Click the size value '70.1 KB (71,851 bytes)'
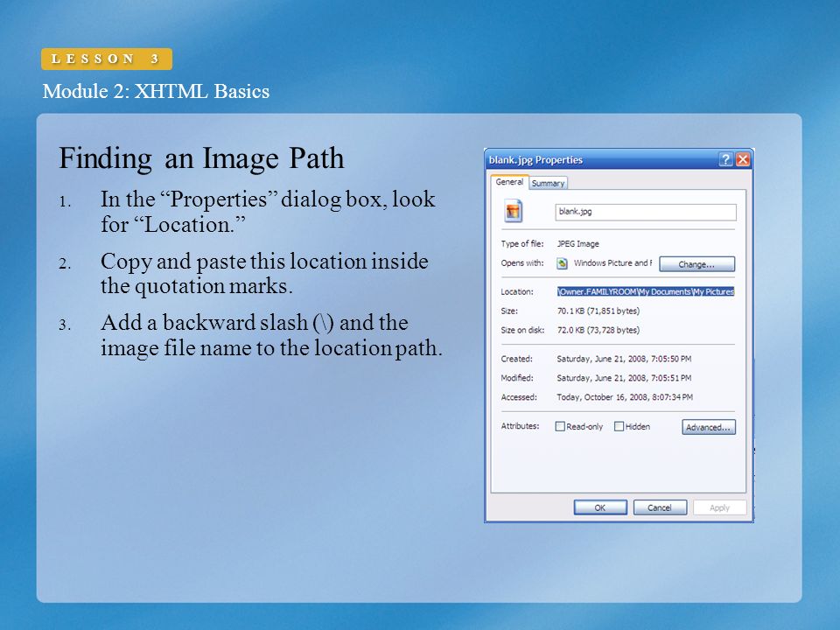This screenshot has width=840, height=630. (598, 311)
